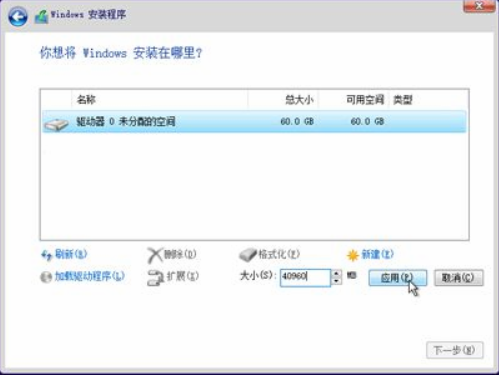
Task: Click the drive icon in the Drive 0 row
Action: pos(56,124)
